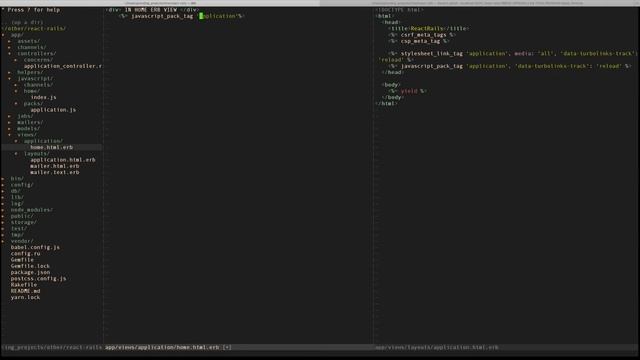Image resolution: width=640 pixels, height=360 pixels.
Task: Open README.md in the tree
Action: (x=25, y=291)
